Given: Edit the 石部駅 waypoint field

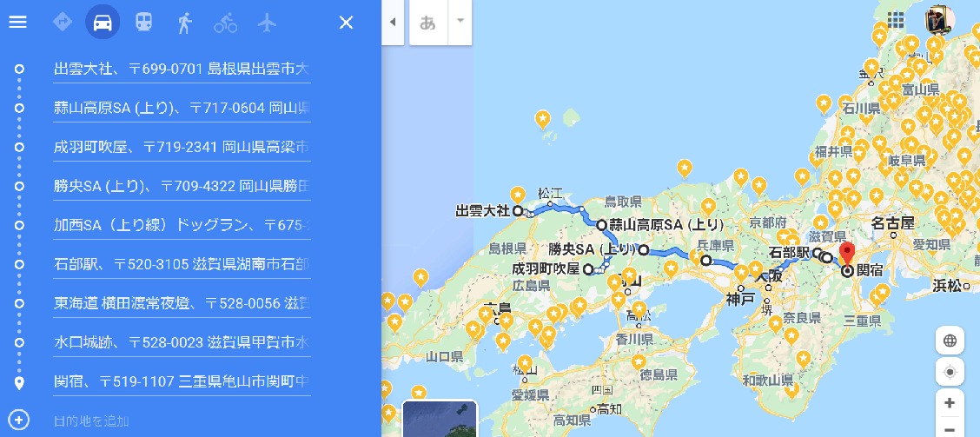Looking at the screenshot, I should tap(182, 264).
